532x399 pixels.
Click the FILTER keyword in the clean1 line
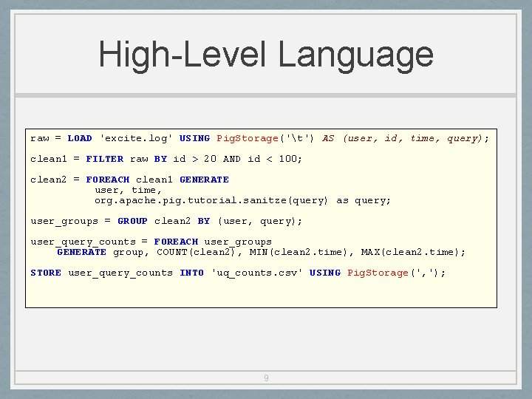tap(104, 159)
